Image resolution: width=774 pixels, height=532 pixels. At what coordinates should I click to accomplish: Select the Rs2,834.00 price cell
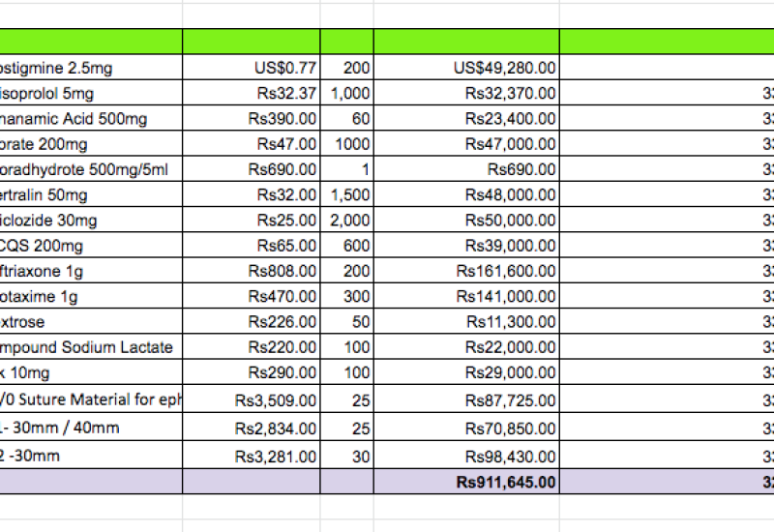[x=252, y=428]
